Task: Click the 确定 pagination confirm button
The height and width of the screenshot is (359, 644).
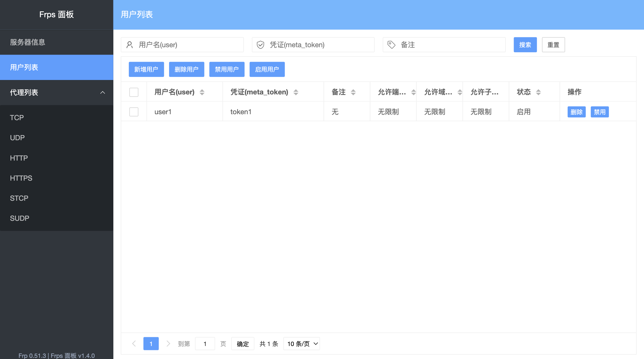Action: click(242, 343)
